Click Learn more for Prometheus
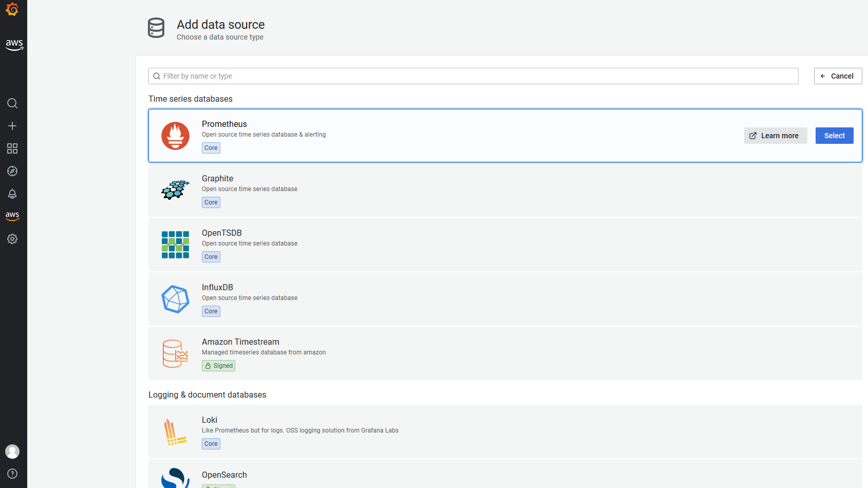This screenshot has width=868, height=488. point(775,136)
